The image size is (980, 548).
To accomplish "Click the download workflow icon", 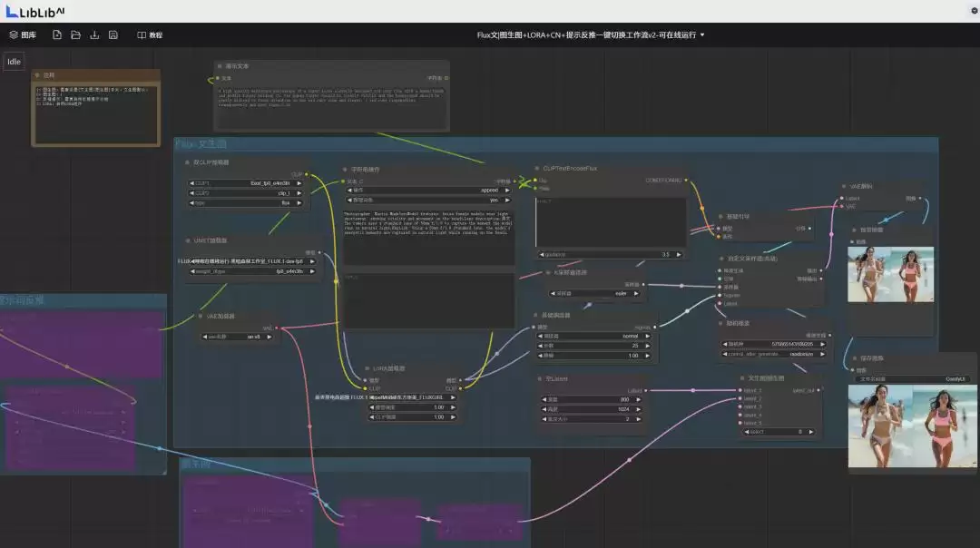I will [94, 35].
